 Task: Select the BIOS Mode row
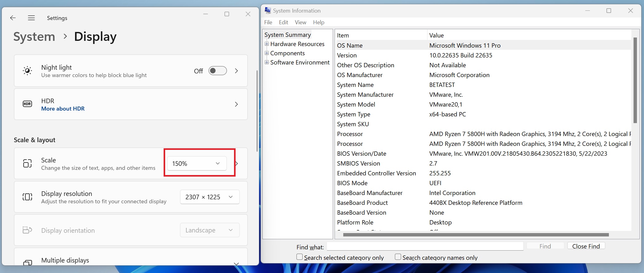pos(483,183)
